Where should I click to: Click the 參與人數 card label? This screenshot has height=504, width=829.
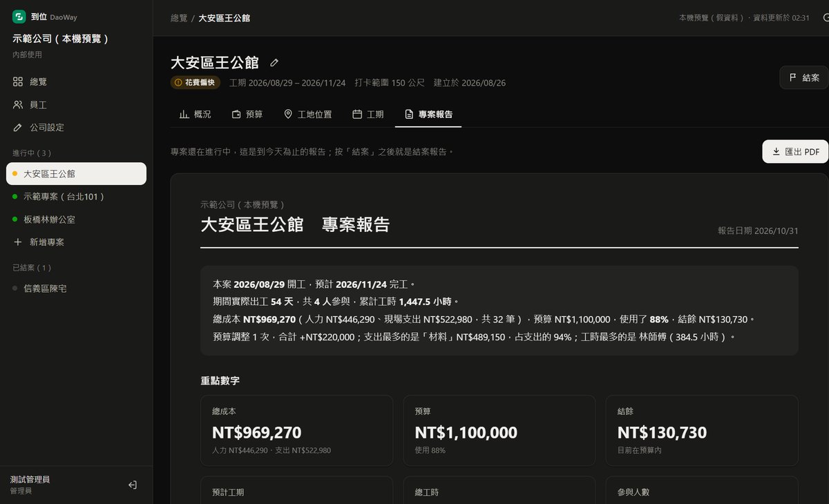(x=633, y=493)
